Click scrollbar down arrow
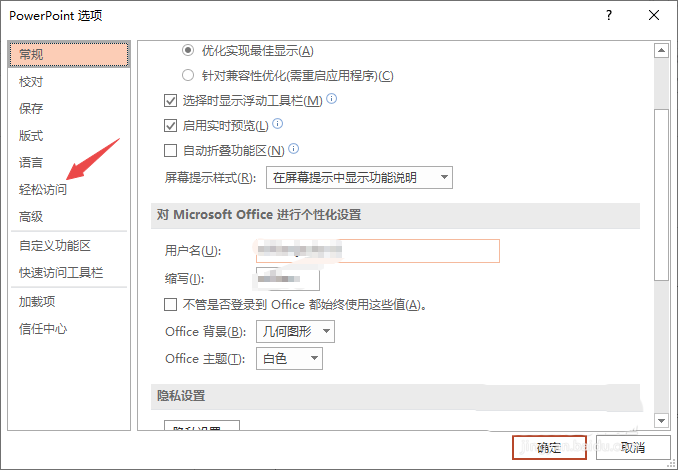Viewport: 678px width, 470px height. pyautogui.click(x=661, y=421)
